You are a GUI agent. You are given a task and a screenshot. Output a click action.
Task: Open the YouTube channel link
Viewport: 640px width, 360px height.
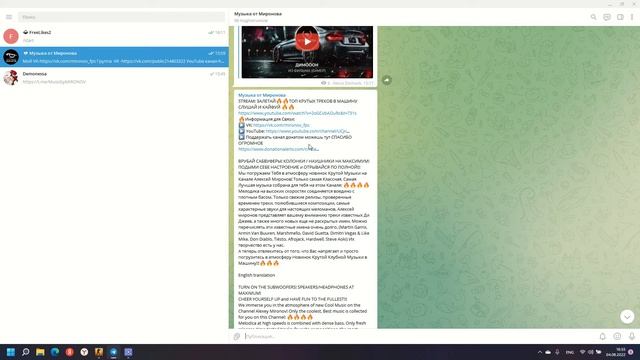(307, 131)
